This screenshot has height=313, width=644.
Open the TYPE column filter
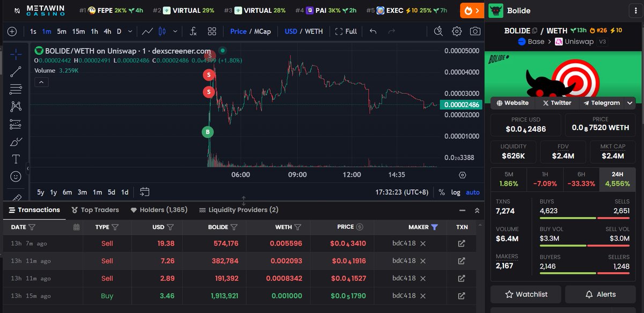tap(114, 227)
